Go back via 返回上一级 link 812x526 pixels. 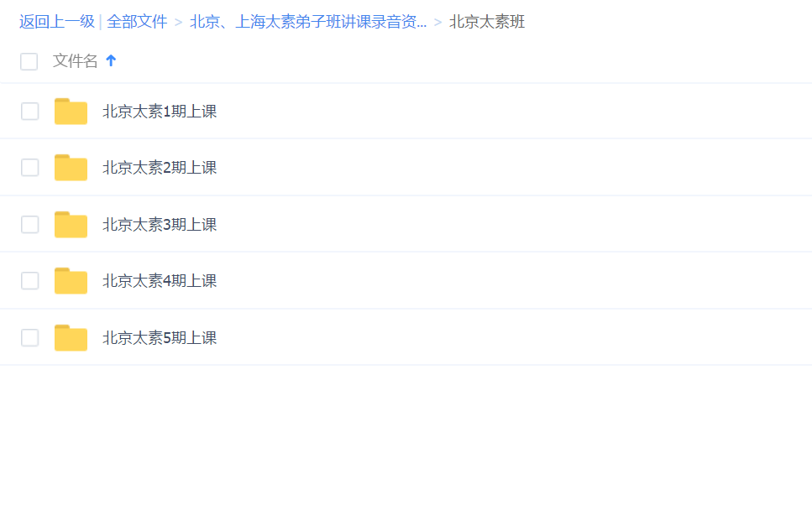[x=56, y=22]
